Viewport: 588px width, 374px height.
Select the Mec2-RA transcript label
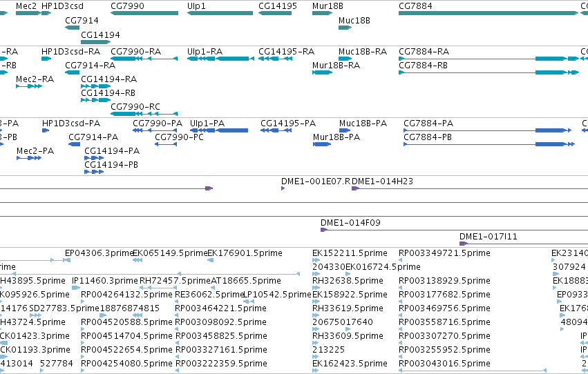click(35, 79)
